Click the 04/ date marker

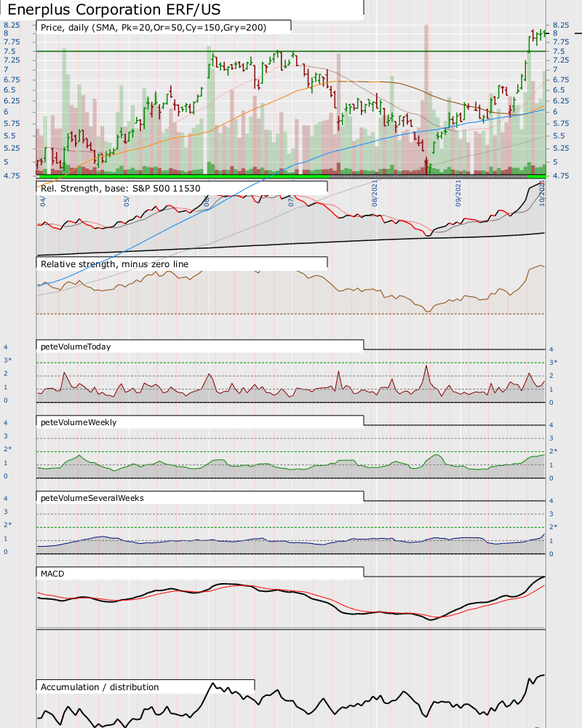tap(43, 201)
